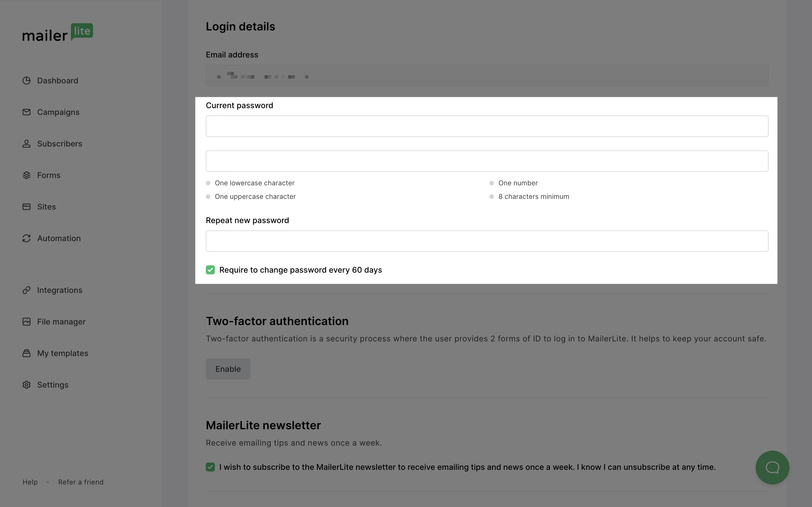812x507 pixels.
Task: Open the Refer a friend link
Action: (81, 482)
